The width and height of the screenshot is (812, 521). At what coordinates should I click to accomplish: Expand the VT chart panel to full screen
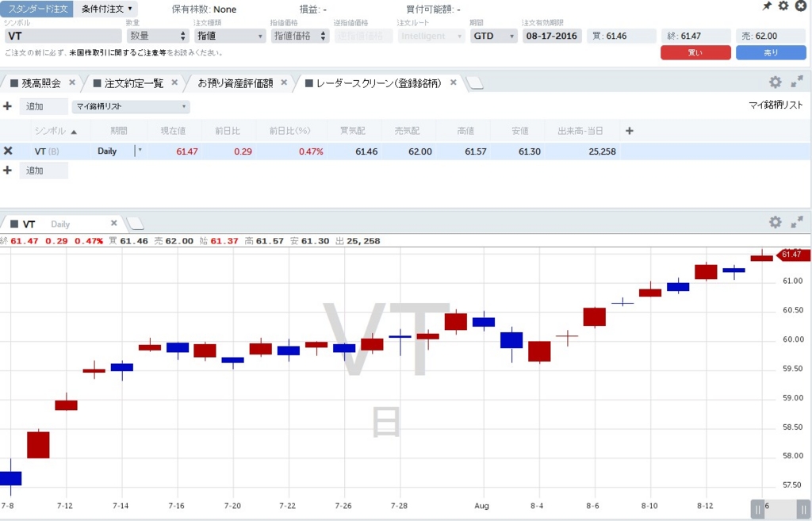(797, 222)
